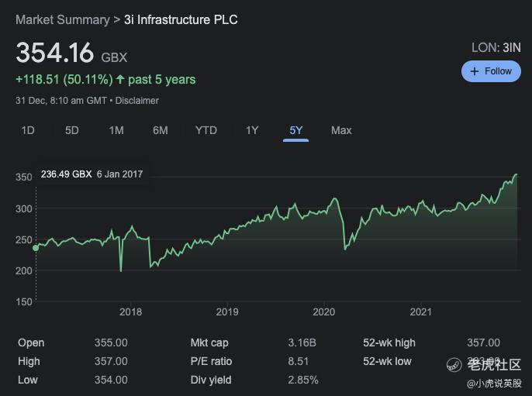Click the 150 y-axis label
This screenshot has width=532, height=396.
24,301
